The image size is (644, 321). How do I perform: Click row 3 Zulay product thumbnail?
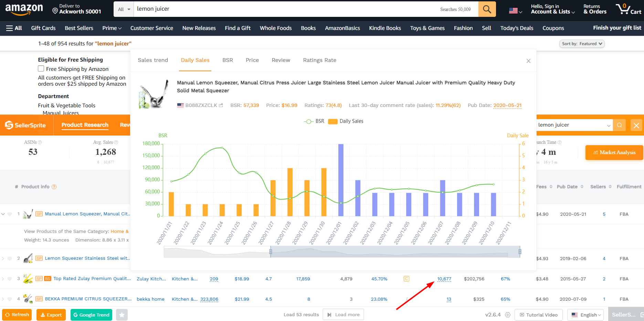[28, 278]
